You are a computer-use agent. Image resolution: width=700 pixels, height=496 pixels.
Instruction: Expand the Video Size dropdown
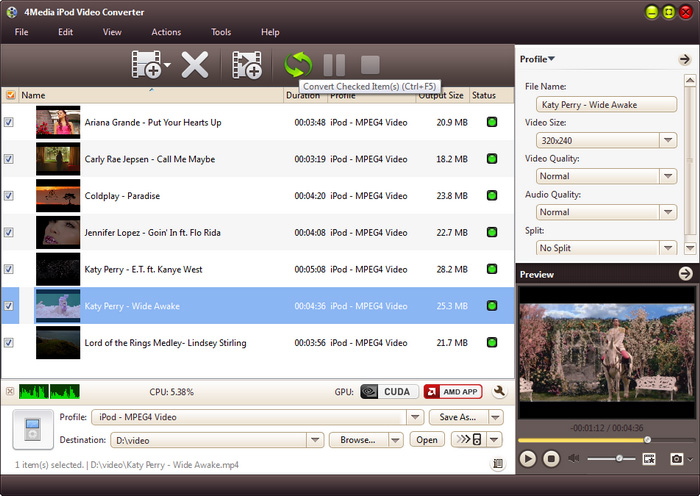[x=668, y=141]
